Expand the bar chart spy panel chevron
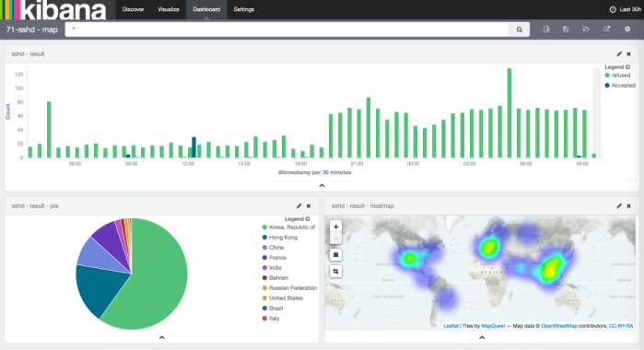644x350 pixels. 322,186
